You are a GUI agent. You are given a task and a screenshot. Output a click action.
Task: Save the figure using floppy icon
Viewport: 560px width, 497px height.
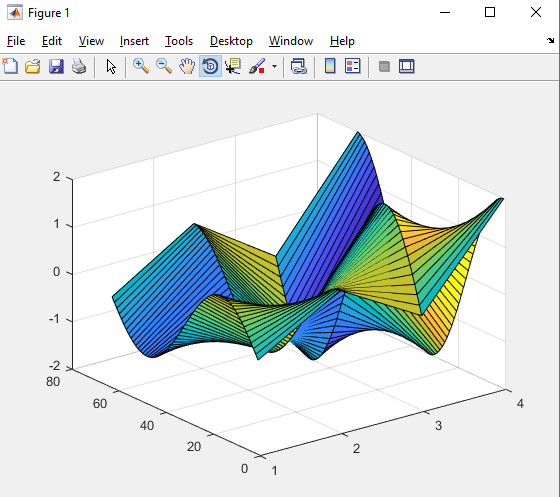tap(56, 66)
